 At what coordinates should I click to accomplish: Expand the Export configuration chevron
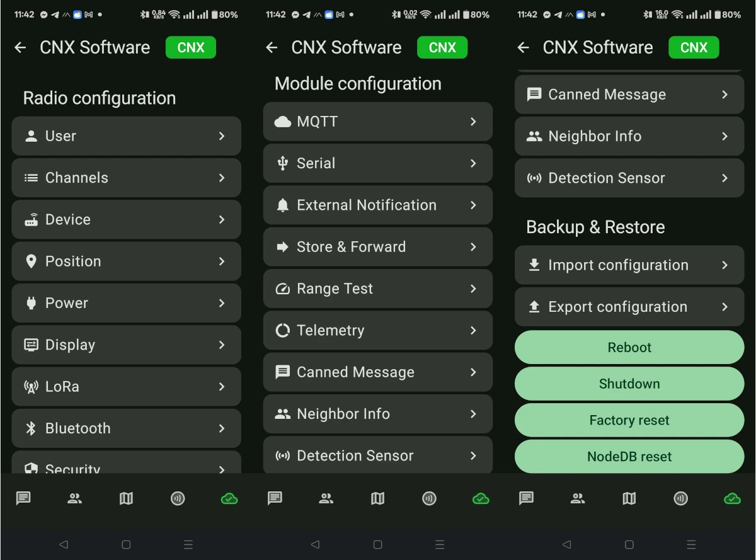coord(724,307)
